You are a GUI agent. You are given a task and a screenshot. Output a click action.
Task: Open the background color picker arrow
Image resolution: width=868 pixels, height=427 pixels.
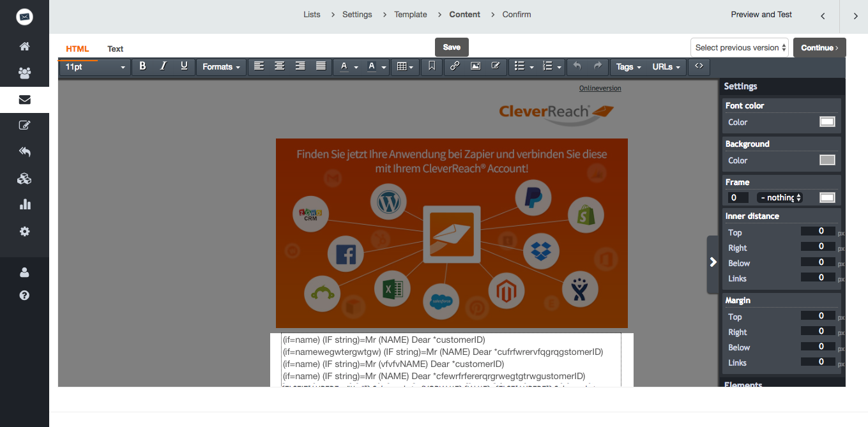coord(384,67)
